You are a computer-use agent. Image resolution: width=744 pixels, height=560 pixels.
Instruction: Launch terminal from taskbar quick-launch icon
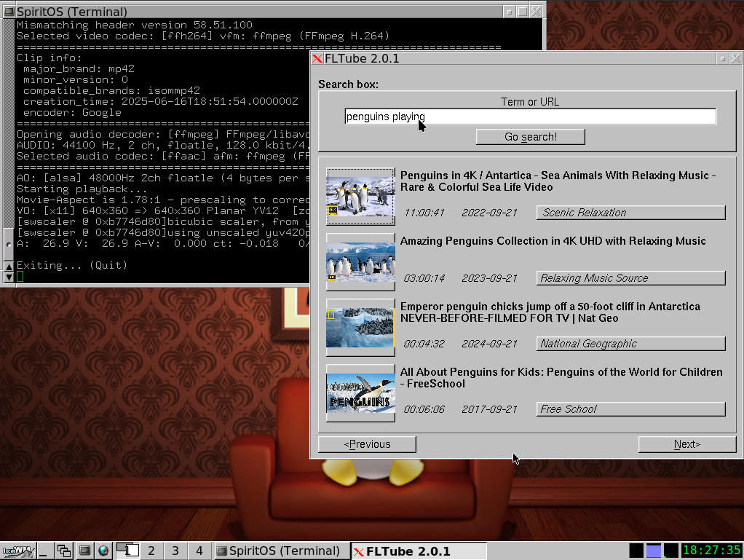click(x=84, y=551)
